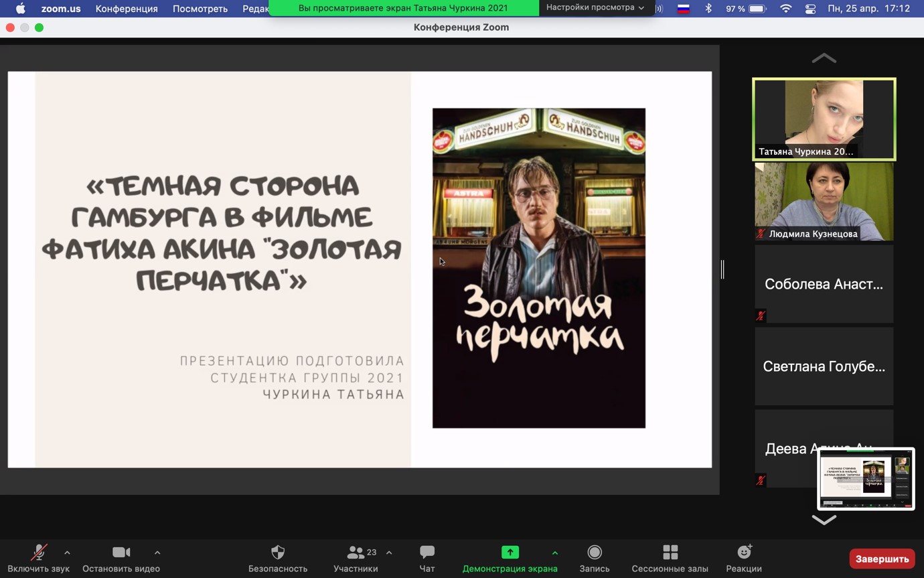Stop video with Остановить видео
The image size is (924, 578).
coord(121,559)
